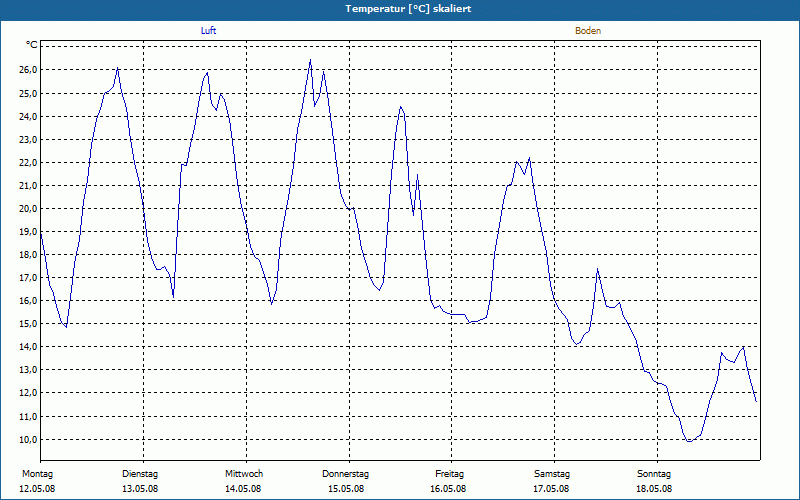Click the Boden legend label
The height and width of the screenshot is (500, 800).
pos(588,31)
